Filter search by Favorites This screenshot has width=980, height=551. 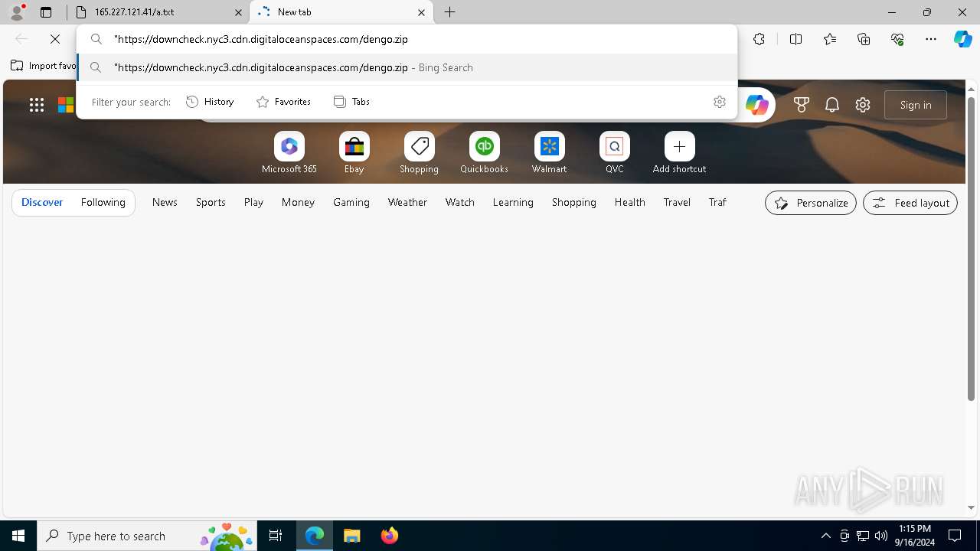(284, 102)
